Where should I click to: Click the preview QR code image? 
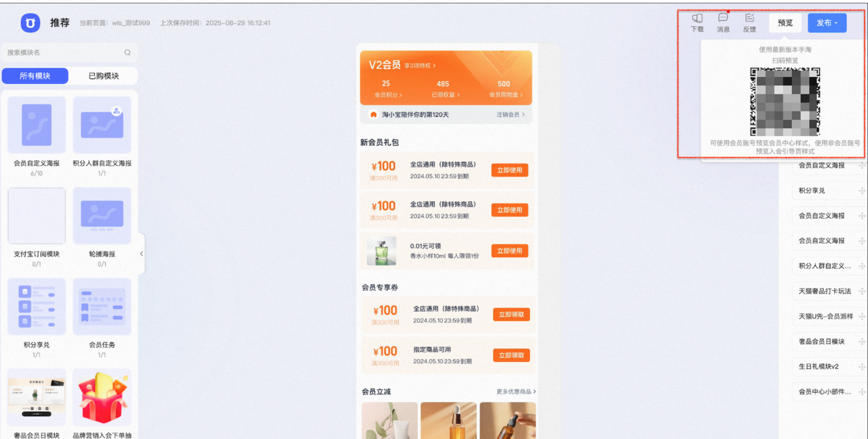coord(785,102)
